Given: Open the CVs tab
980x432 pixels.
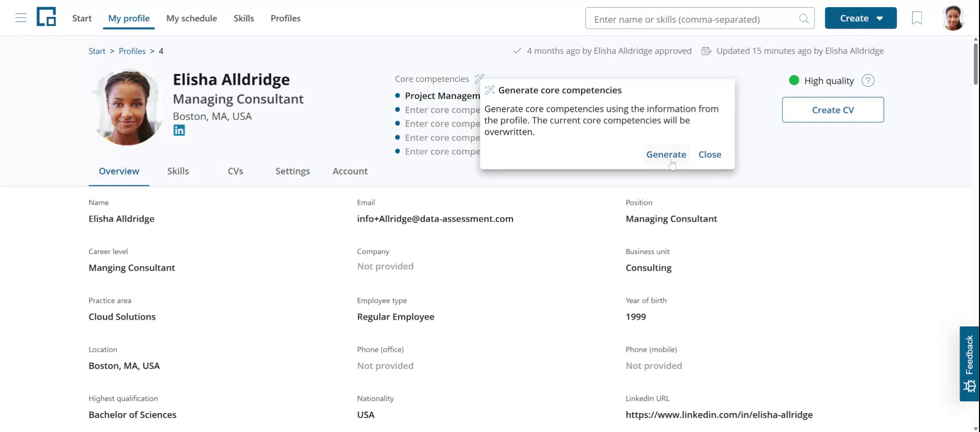Looking at the screenshot, I should click(235, 171).
